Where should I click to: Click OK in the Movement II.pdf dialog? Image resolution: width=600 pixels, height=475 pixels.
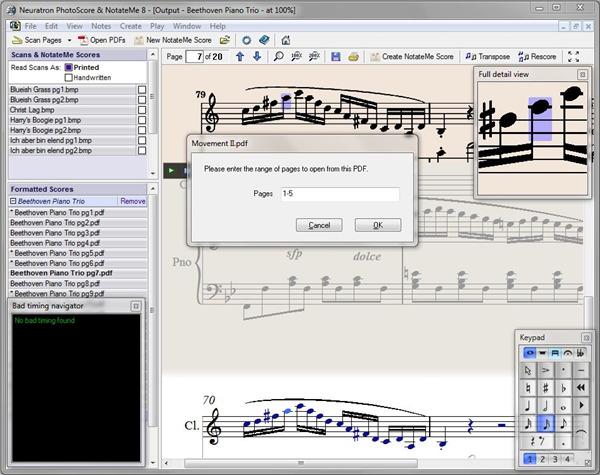378,225
